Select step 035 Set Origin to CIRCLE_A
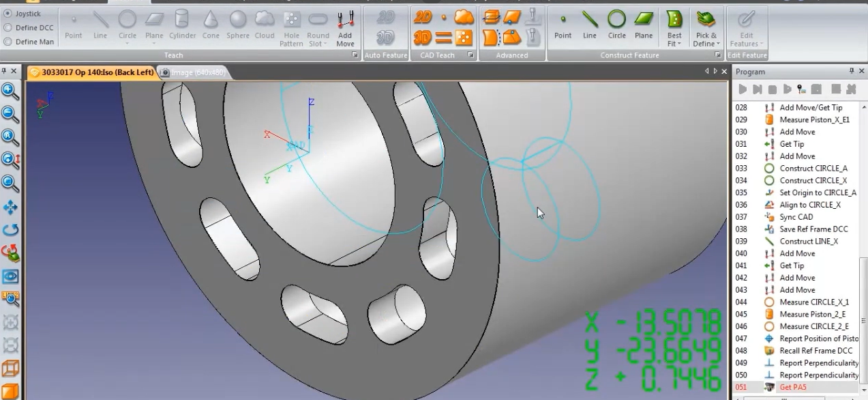Image resolution: width=868 pixels, height=400 pixels. click(x=795, y=192)
